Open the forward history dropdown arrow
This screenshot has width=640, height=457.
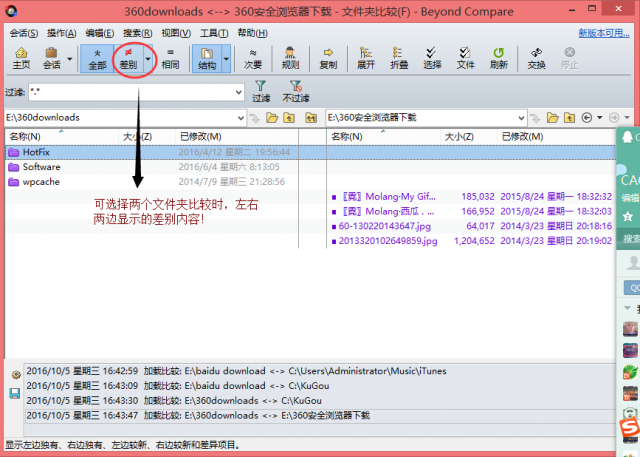[x=627, y=118]
